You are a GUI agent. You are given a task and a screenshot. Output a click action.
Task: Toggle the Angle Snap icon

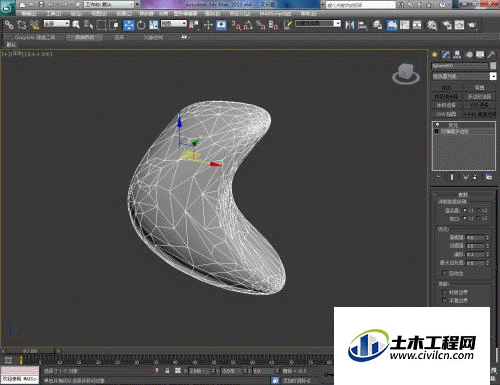point(248,25)
